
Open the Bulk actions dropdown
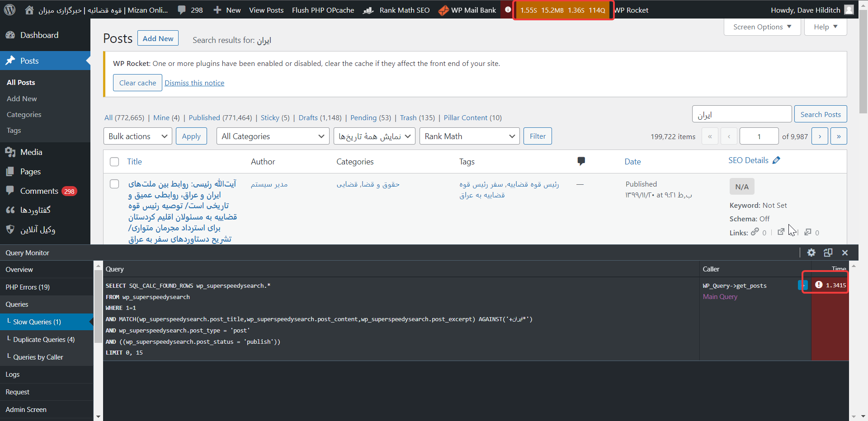click(138, 136)
